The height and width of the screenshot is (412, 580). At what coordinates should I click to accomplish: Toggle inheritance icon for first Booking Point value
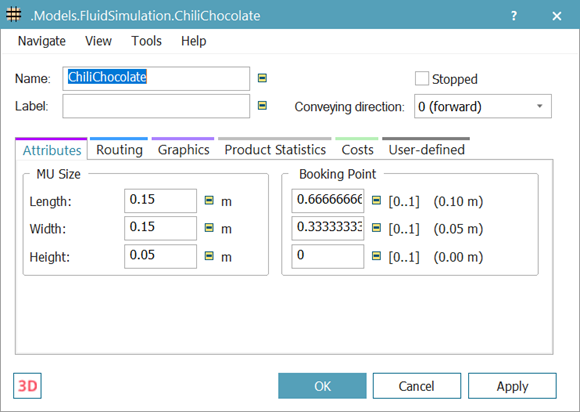pos(376,200)
